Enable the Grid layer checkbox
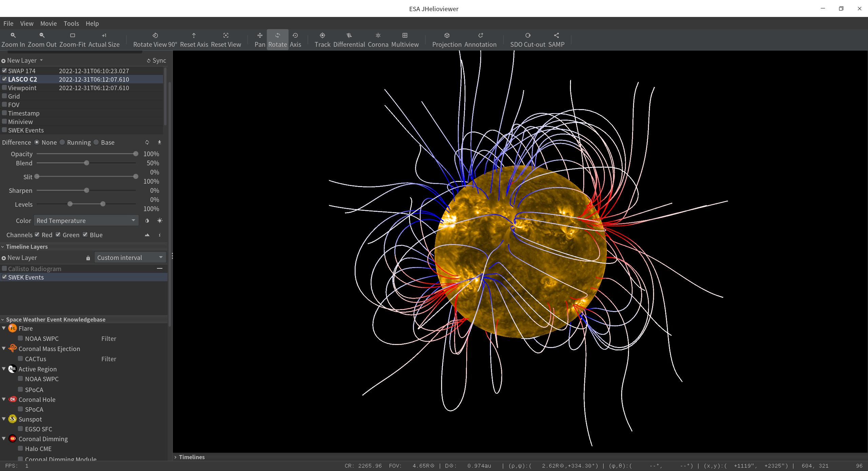The image size is (868, 471). (4, 96)
